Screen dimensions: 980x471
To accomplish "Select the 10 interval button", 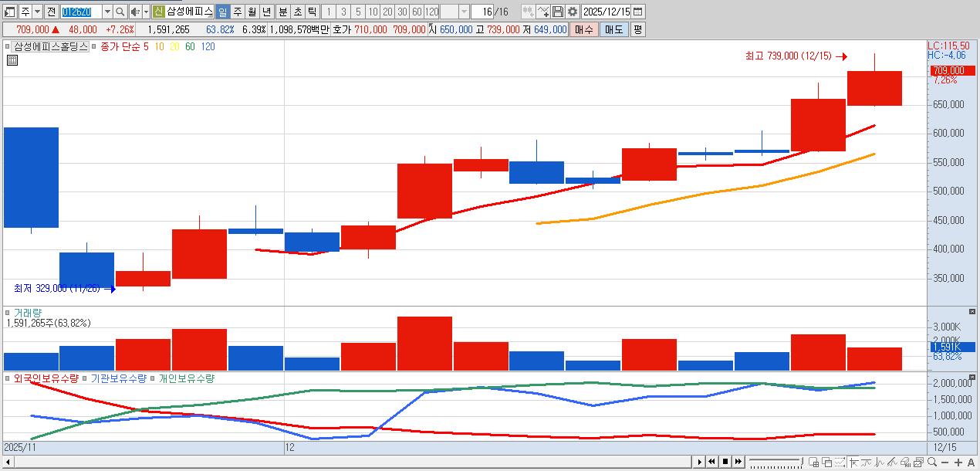I will (x=373, y=12).
